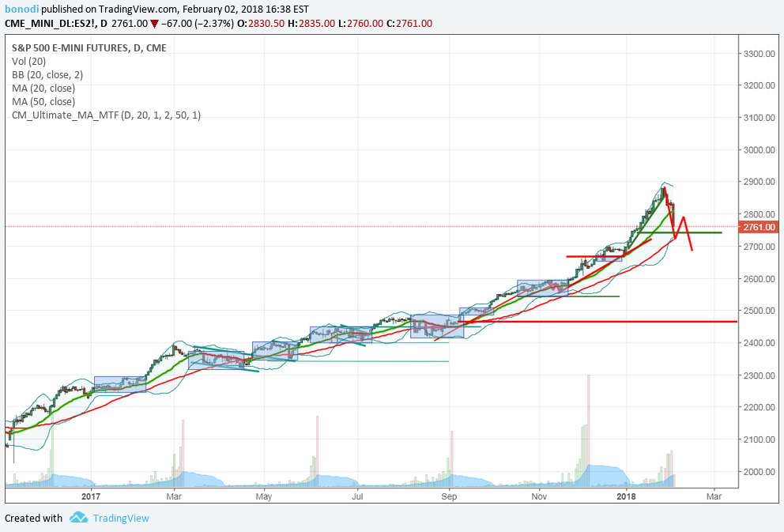This screenshot has width=784, height=532.
Task: Click the 2700.00 price axis label
Action: (759, 247)
